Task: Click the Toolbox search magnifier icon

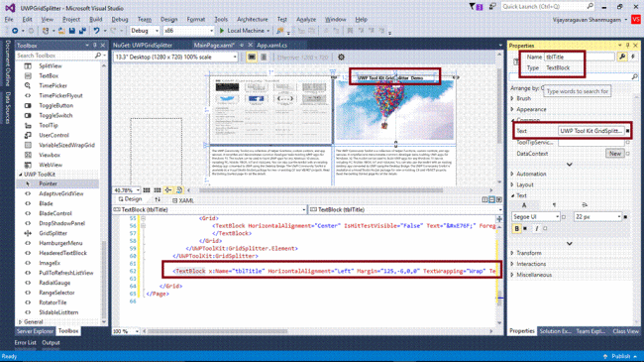Action: click(x=98, y=56)
